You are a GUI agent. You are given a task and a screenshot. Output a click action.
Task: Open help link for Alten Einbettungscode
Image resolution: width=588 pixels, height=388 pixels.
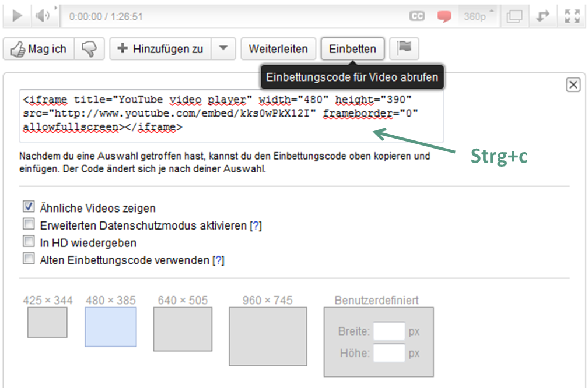pos(218,260)
